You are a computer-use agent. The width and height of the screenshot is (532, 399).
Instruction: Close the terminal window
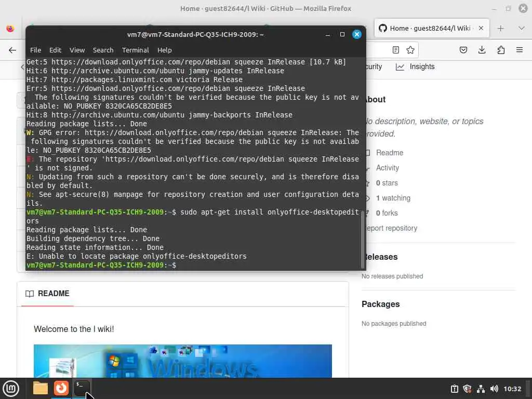point(357,35)
